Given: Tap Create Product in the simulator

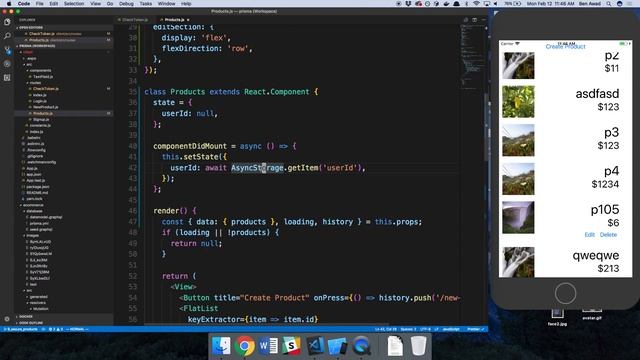Looking at the screenshot, I should point(565,47).
